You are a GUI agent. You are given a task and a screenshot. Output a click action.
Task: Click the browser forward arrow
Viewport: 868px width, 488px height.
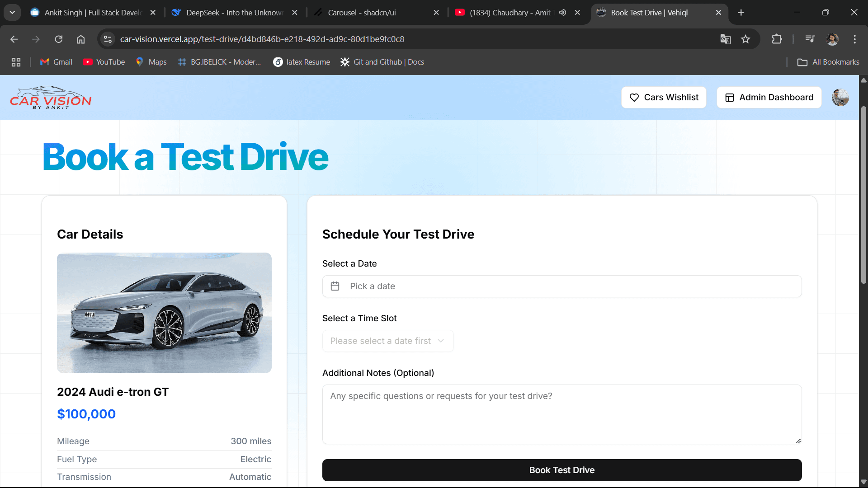click(x=36, y=39)
